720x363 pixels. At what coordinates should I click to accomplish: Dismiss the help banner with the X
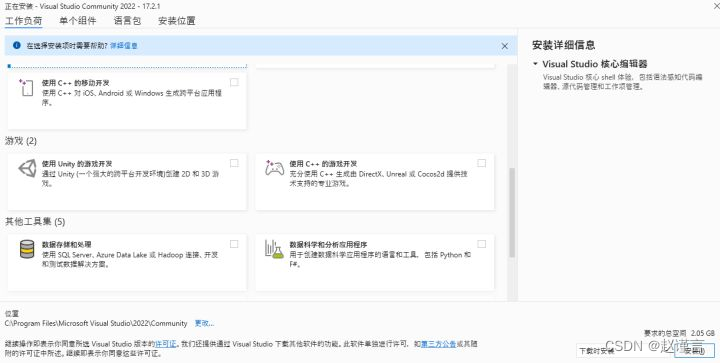point(505,46)
